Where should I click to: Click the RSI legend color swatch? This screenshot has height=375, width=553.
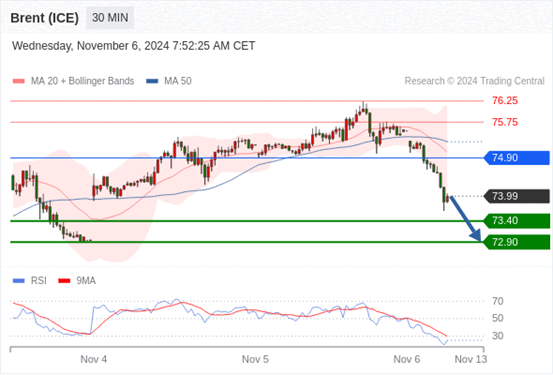(x=18, y=281)
